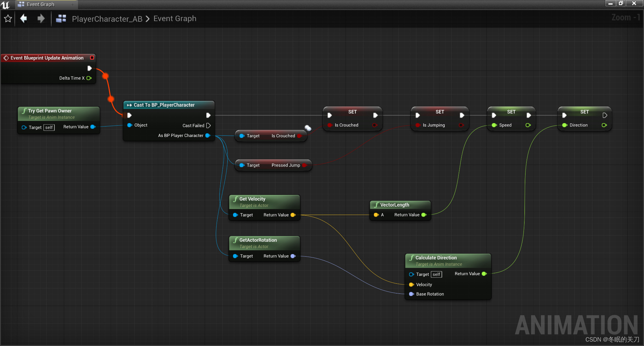
Task: Toggle Is Crouched boolean input on SET node
Action: pos(330,125)
